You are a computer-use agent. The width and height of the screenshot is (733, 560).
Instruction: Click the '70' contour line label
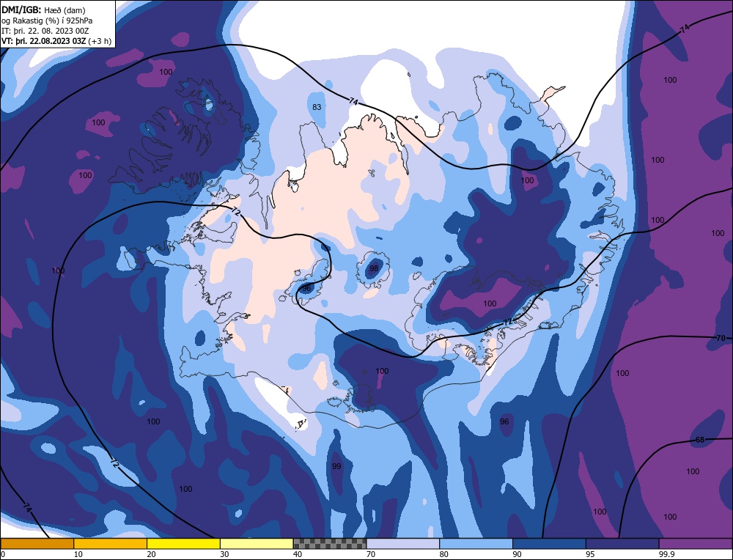(x=721, y=338)
